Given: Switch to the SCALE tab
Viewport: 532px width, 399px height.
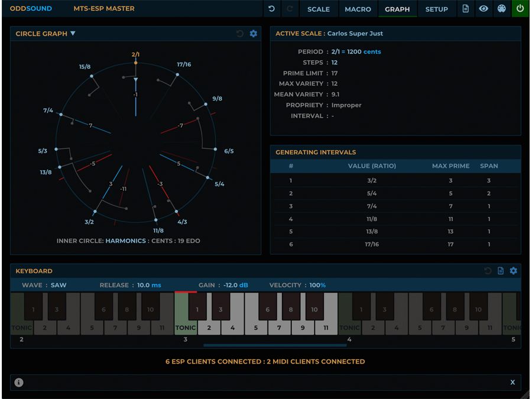Looking at the screenshot, I should coord(318,9).
